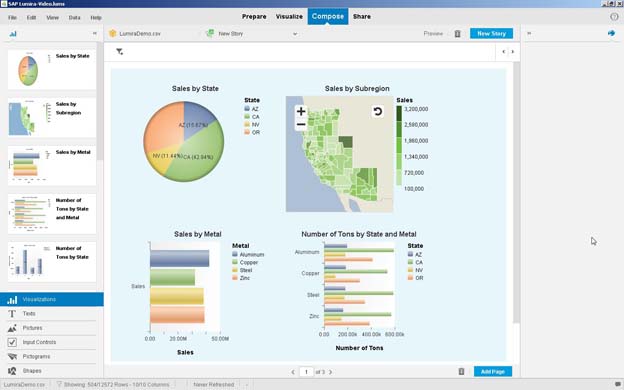Switch to the Share tab

click(362, 17)
